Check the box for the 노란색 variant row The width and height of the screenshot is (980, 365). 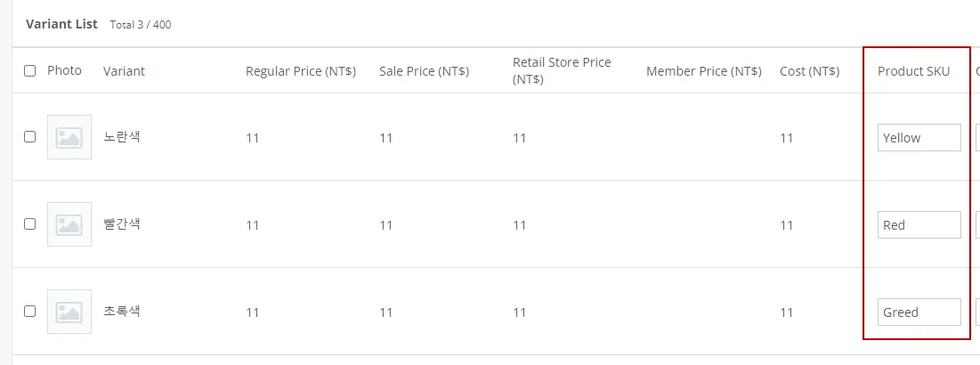(x=30, y=137)
